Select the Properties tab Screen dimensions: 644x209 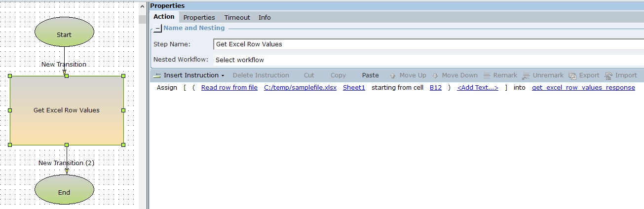click(199, 17)
